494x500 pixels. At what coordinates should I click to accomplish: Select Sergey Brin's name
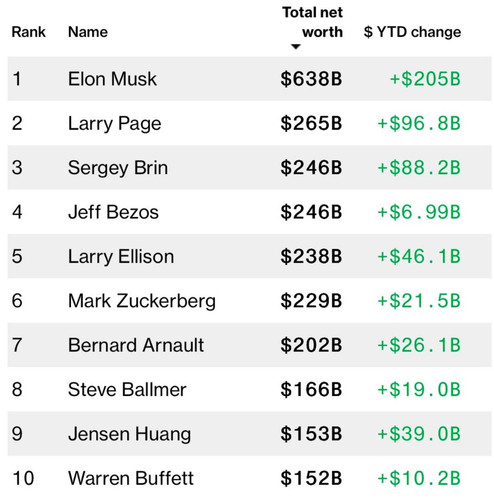(118, 168)
